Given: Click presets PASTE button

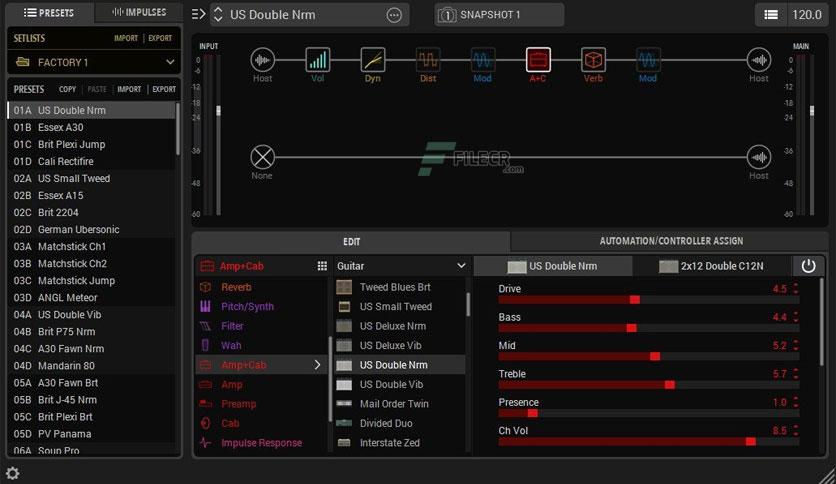Looking at the screenshot, I should 97,89.
